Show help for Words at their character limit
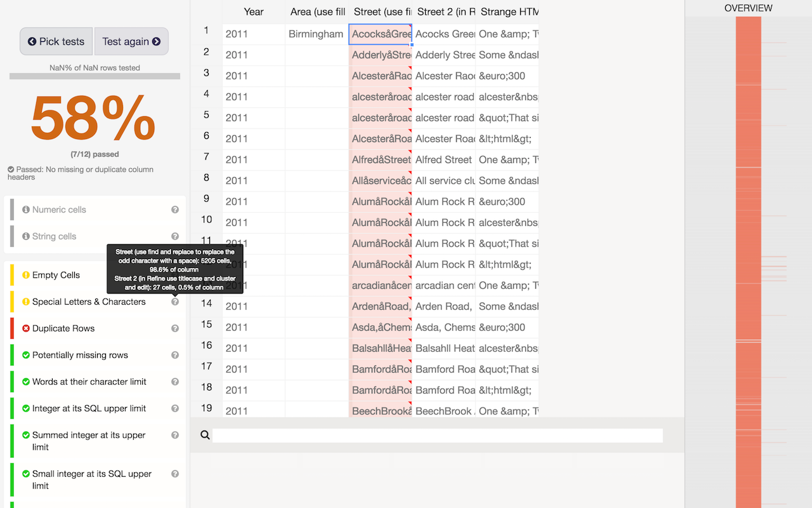The image size is (812, 508). (175, 382)
